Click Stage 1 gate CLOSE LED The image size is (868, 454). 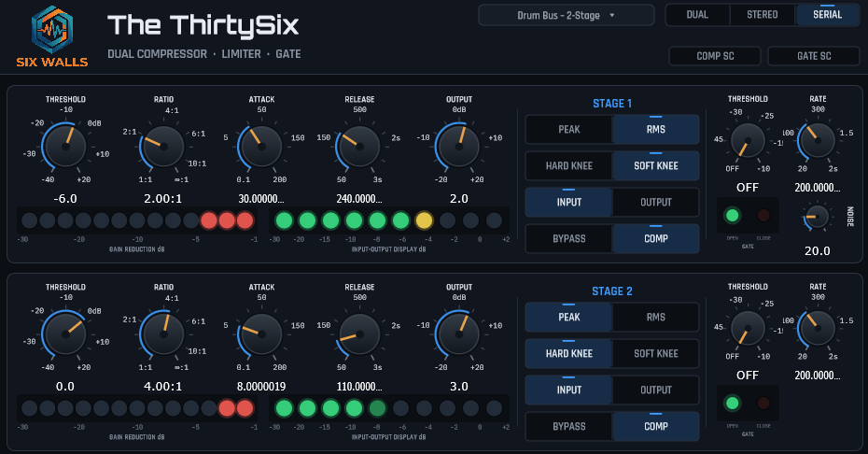(763, 215)
